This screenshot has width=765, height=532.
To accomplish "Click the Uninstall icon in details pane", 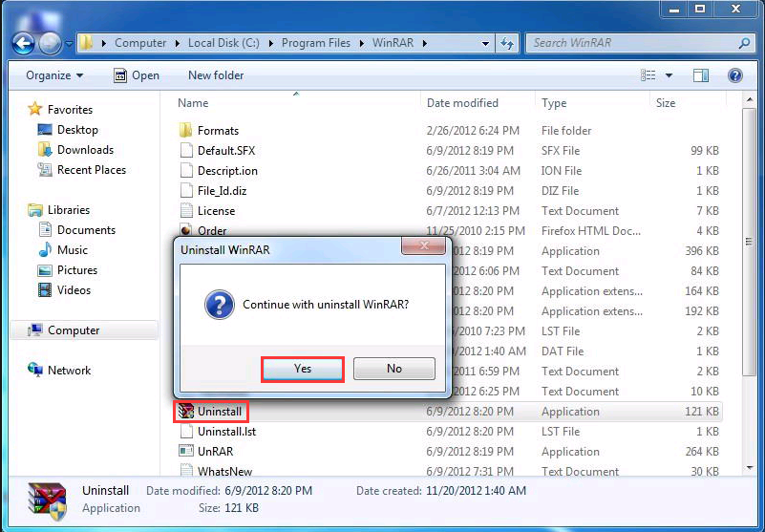I will [48, 501].
